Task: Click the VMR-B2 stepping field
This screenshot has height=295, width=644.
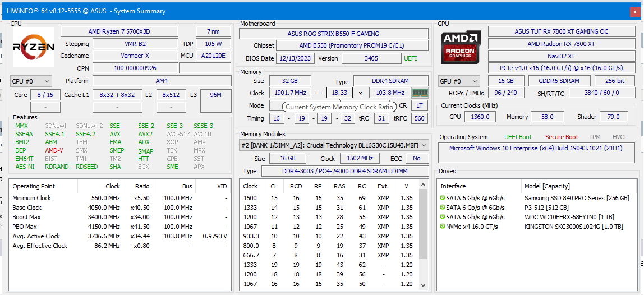Action: pos(135,44)
